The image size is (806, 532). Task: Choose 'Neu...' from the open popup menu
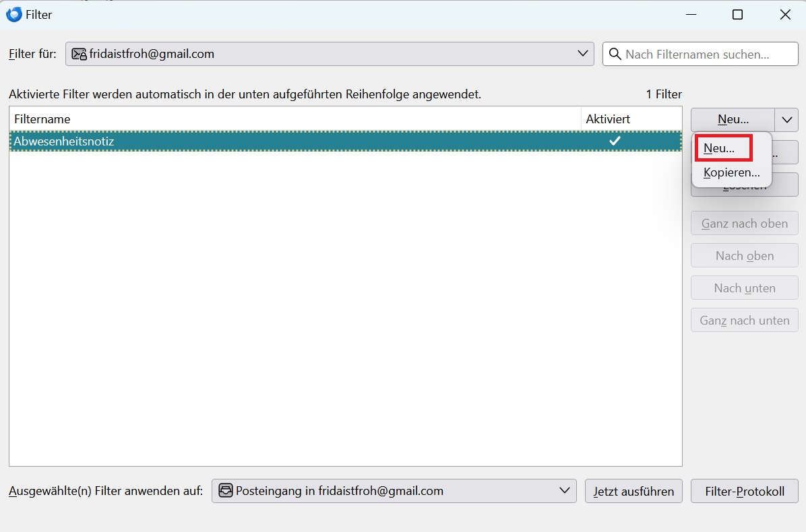pos(719,148)
